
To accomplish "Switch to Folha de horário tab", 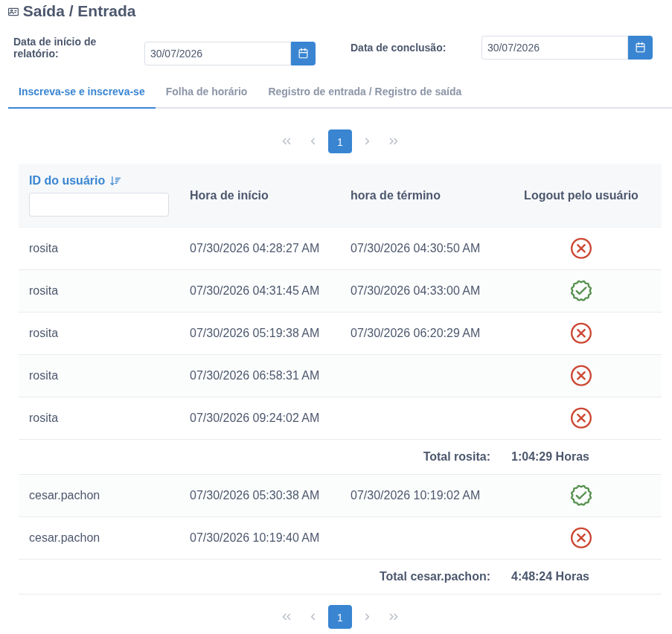I will pyautogui.click(x=206, y=92).
